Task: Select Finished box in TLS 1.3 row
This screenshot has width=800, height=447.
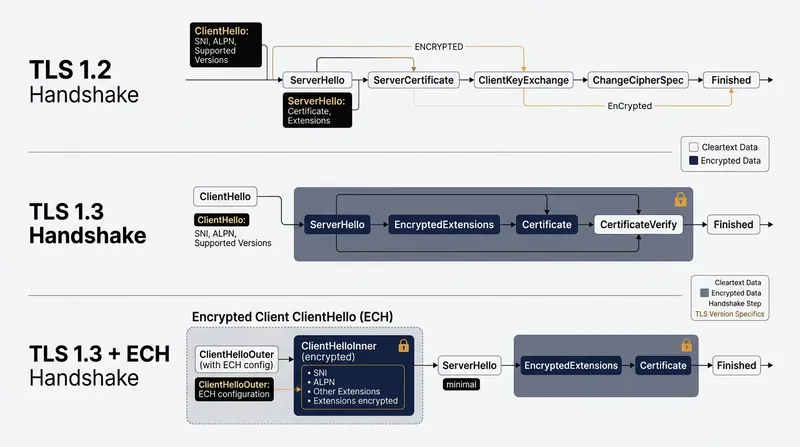Action: (733, 225)
